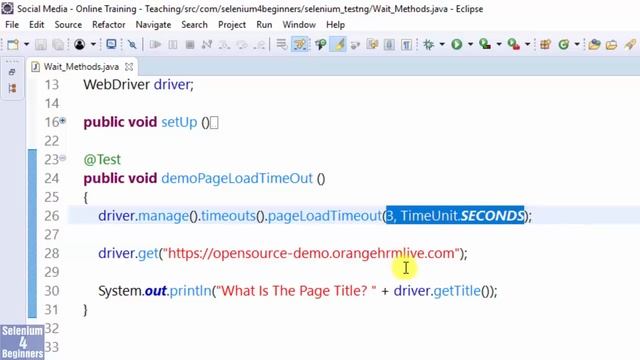This screenshot has width=640, height=360.
Task: Click 'pageLoadTimeout' on line 26
Action: pos(324,216)
